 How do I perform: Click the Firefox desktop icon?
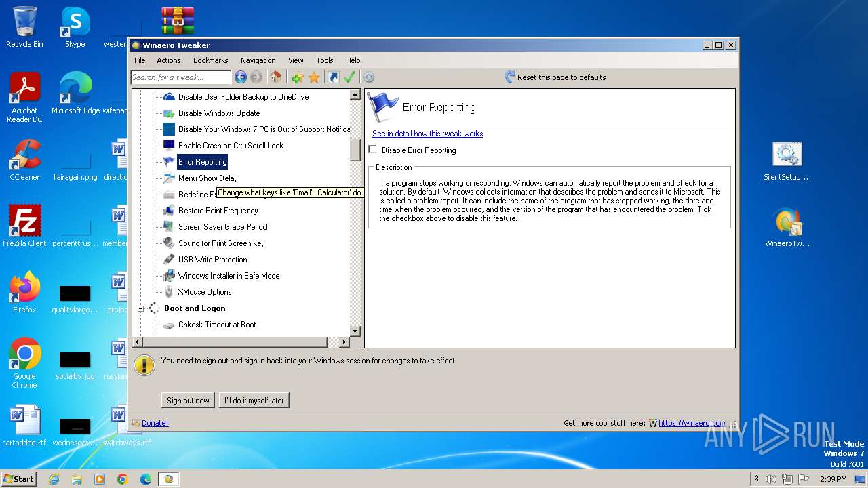24,293
